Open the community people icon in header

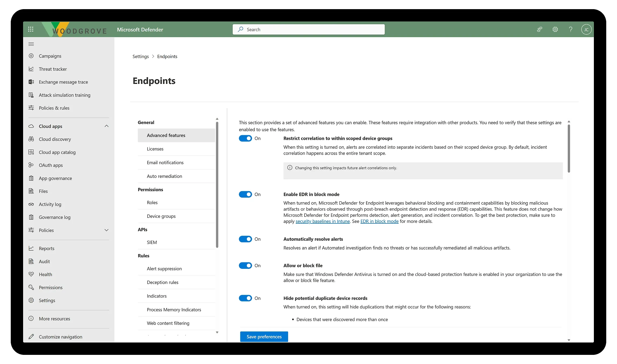point(540,29)
